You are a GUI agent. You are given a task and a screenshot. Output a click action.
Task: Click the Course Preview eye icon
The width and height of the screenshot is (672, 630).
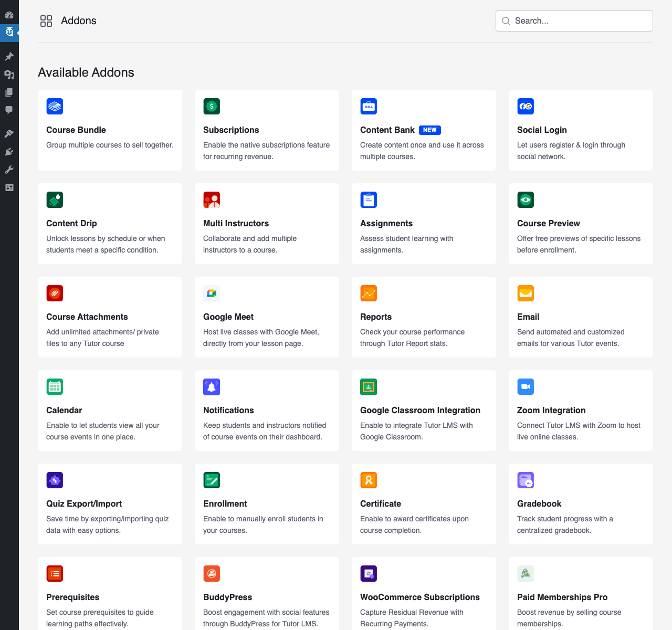pyautogui.click(x=526, y=200)
